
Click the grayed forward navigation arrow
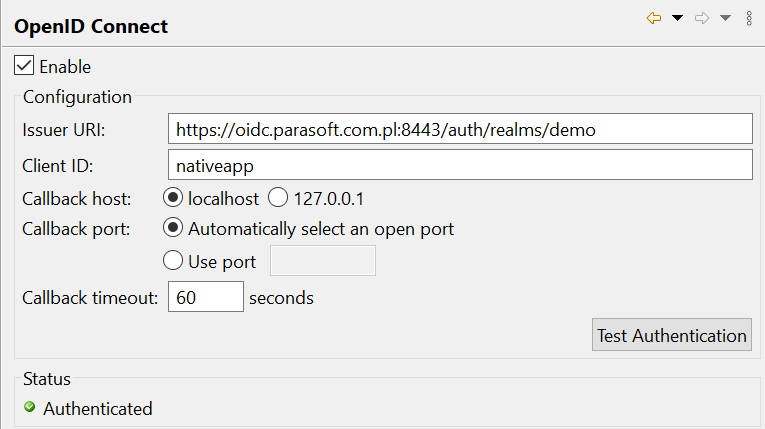click(x=702, y=19)
